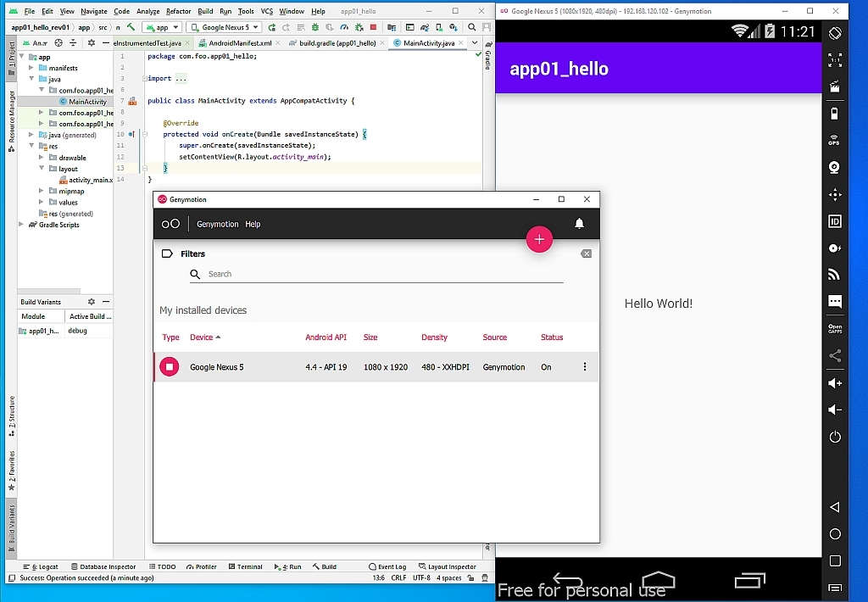Click UTF-8 encoding in status bar
The width and height of the screenshot is (868, 602).
pos(421,577)
